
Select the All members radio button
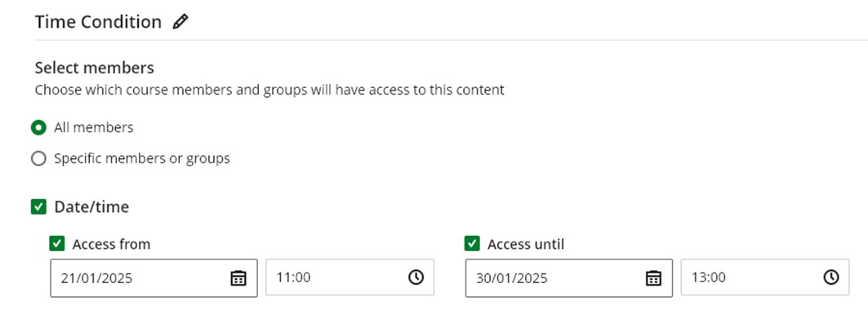tap(38, 127)
